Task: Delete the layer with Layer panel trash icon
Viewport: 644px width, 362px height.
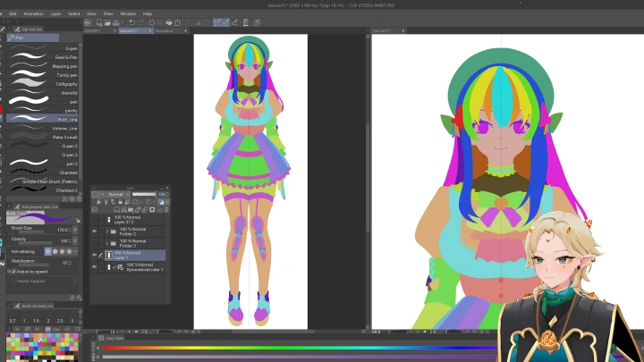Action: point(166,210)
